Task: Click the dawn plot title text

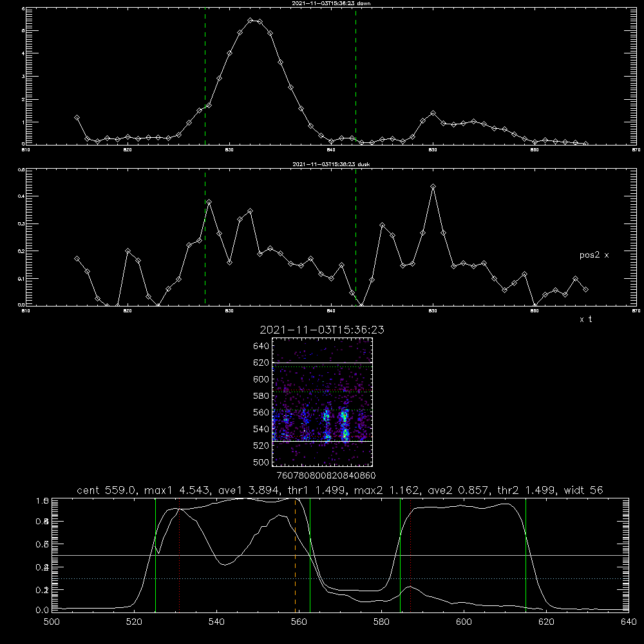Action: point(331,3)
